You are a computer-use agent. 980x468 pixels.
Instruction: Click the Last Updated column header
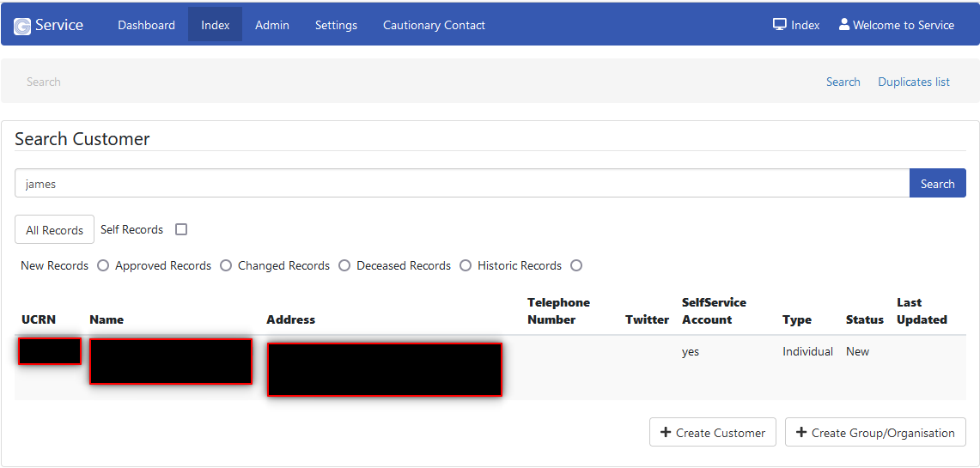tap(922, 311)
